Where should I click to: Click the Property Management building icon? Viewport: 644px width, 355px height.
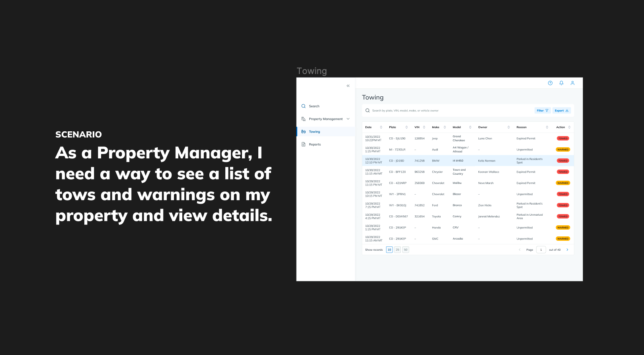(x=303, y=119)
